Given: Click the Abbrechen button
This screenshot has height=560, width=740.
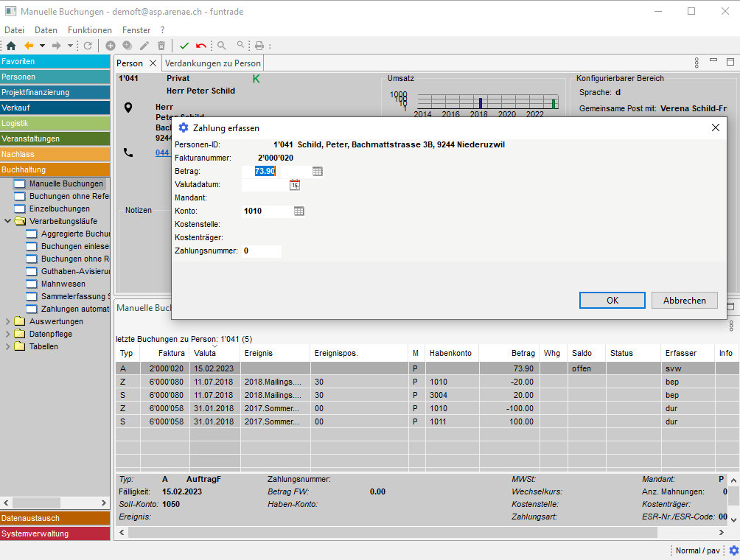Looking at the screenshot, I should click(685, 300).
